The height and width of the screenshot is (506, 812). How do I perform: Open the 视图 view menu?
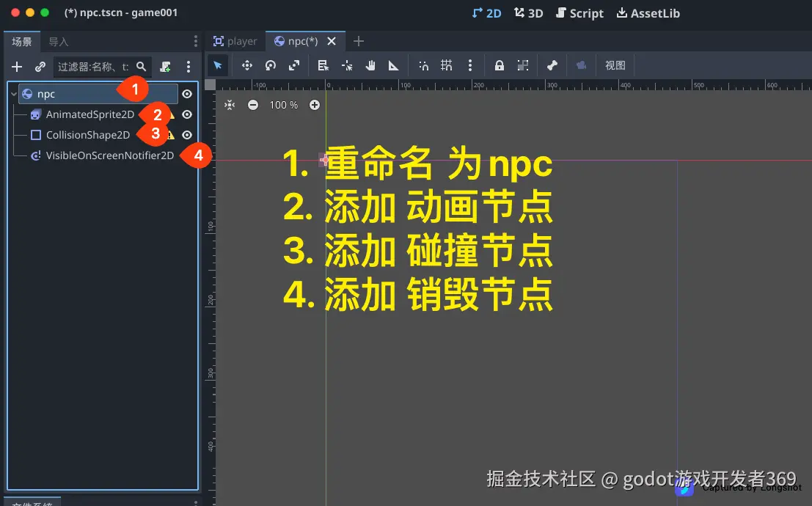click(x=615, y=65)
